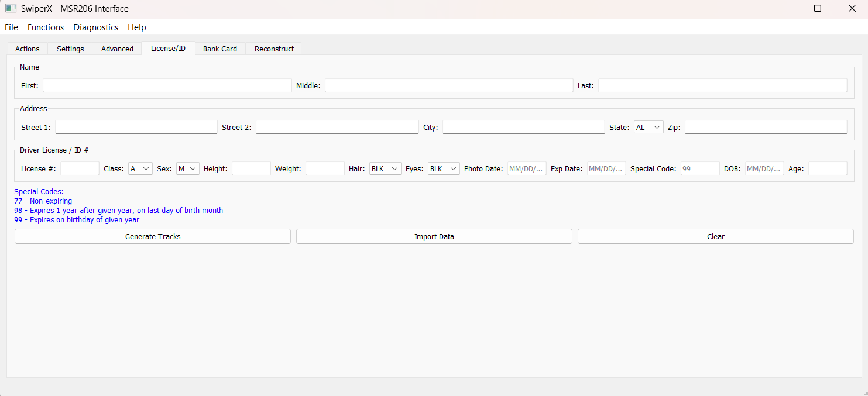Select the Advanced tab
868x396 pixels.
tap(117, 49)
